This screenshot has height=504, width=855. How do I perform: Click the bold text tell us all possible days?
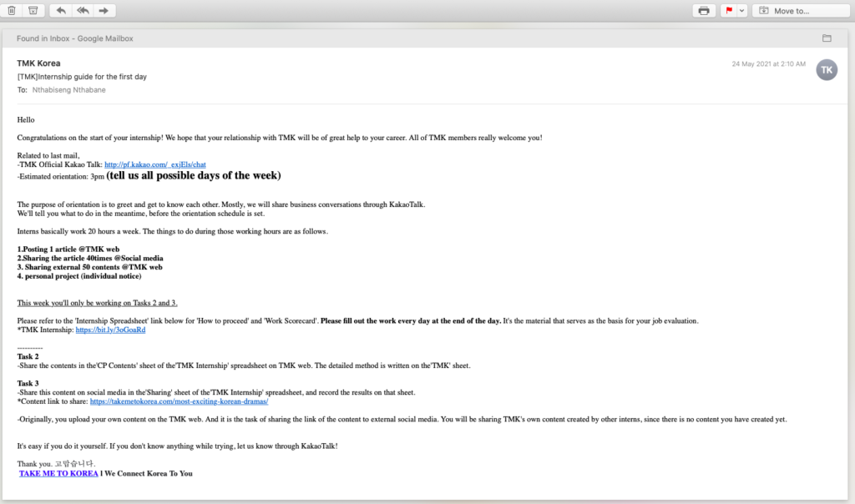(x=194, y=175)
